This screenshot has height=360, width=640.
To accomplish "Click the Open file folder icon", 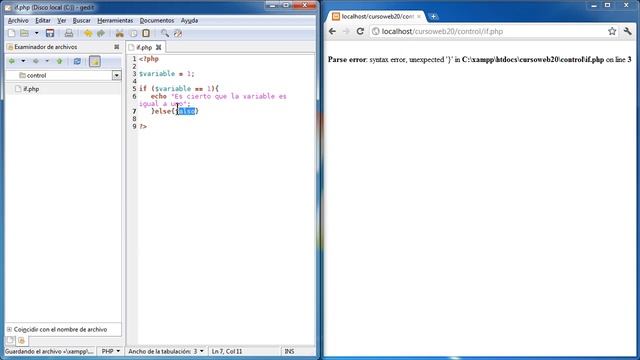I will pyautogui.click(x=24, y=33).
